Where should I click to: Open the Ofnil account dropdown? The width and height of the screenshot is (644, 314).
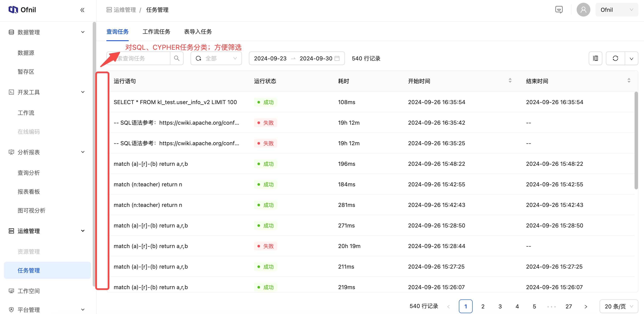click(617, 10)
